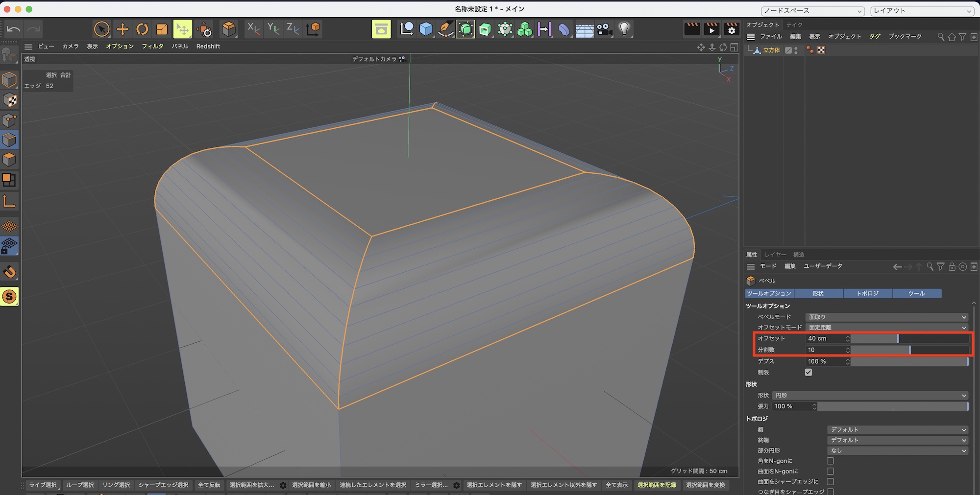Open the 形状 dropdown set to 円形
Viewport: 980px width, 495px height.
tap(870, 396)
